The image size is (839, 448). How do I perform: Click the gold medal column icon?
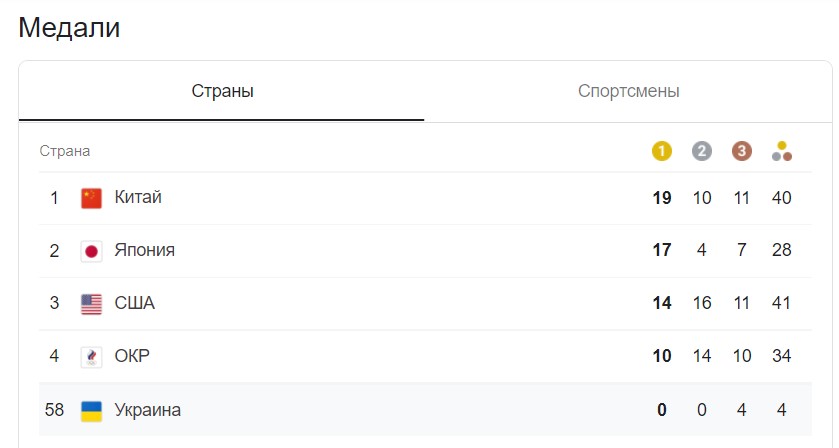tap(661, 151)
